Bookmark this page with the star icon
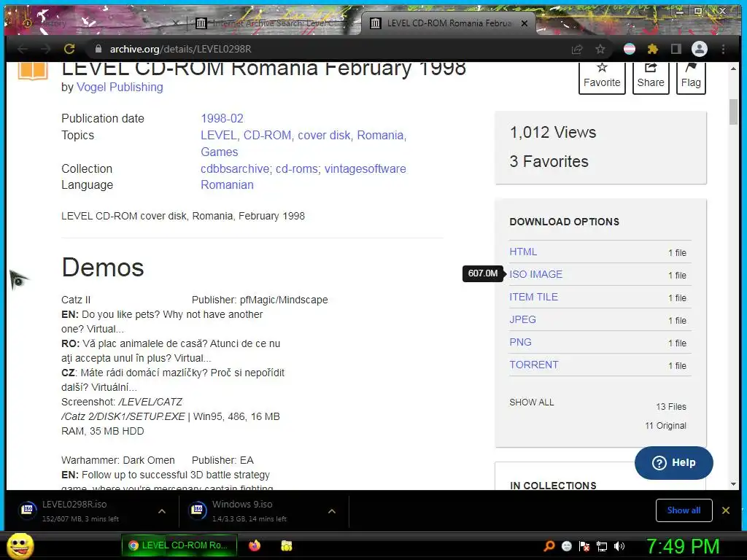747x560 pixels. [600, 49]
